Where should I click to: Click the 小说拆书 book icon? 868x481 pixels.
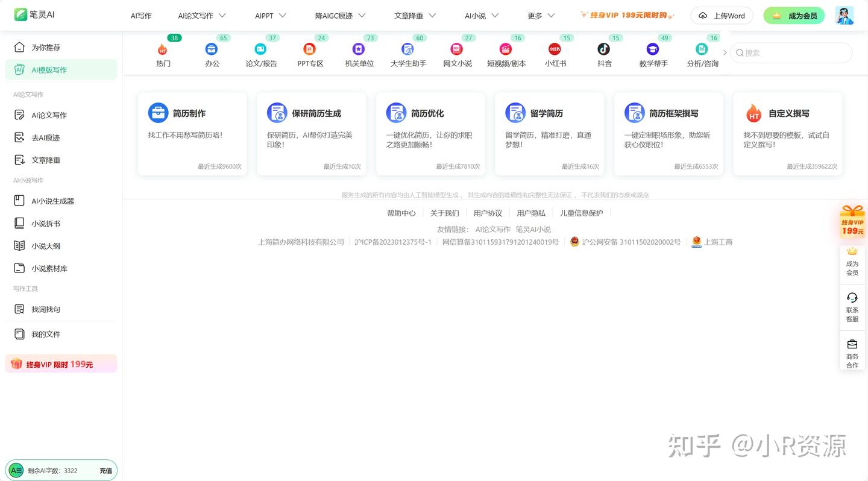pos(19,223)
